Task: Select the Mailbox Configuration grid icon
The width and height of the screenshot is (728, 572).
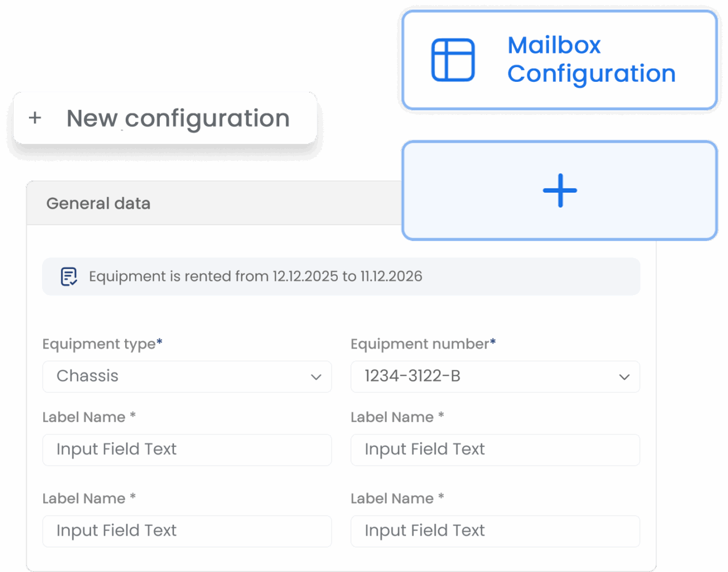Action: (453, 59)
